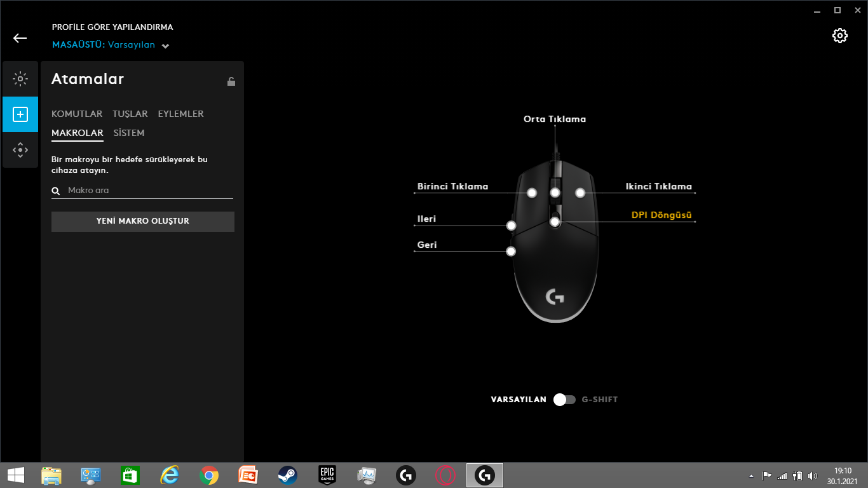Image resolution: width=868 pixels, height=488 pixels.
Task: Toggle the VARSAYILAN / G-SHIFT switch
Action: coord(564,400)
